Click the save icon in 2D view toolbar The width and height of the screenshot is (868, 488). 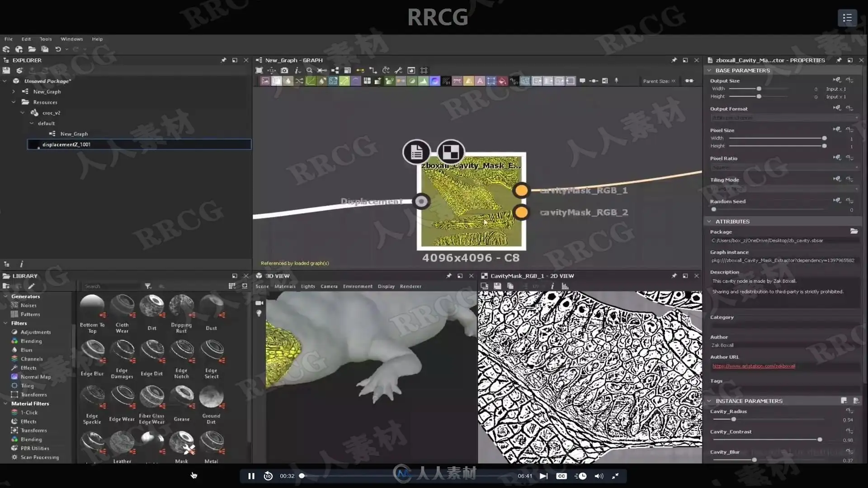pos(497,286)
